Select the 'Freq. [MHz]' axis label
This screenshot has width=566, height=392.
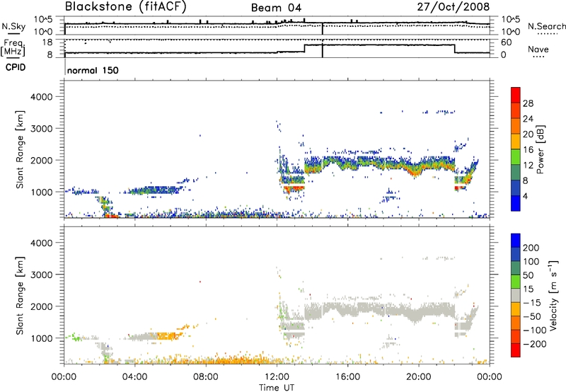click(x=13, y=48)
